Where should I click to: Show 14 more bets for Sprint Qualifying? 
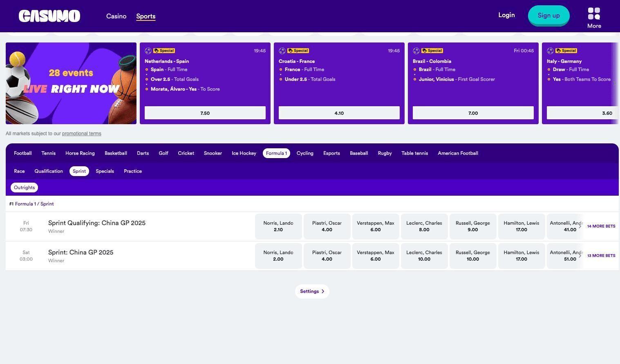(x=601, y=226)
